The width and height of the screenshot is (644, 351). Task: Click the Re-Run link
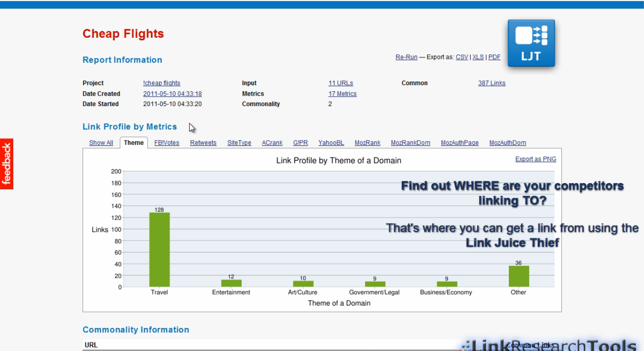tap(407, 57)
